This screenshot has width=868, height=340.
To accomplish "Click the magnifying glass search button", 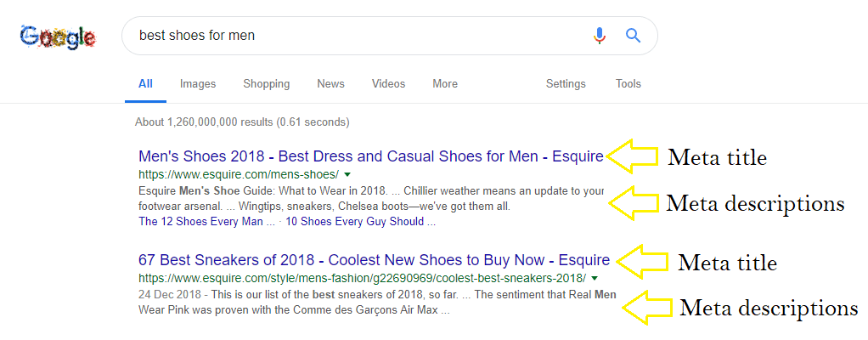I will pyautogui.click(x=633, y=36).
